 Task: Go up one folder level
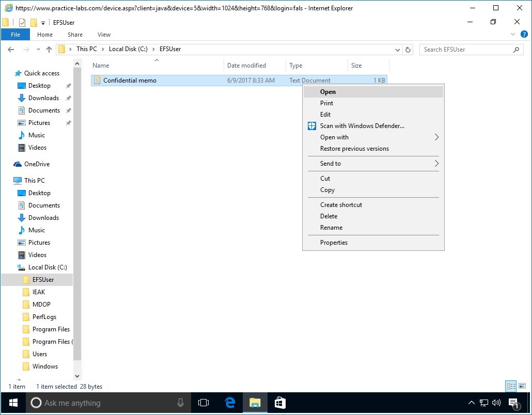coord(49,50)
